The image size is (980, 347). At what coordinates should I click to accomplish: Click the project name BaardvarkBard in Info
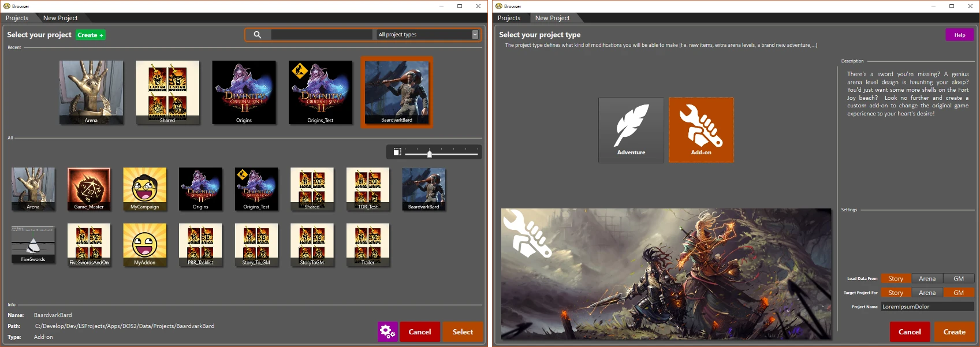(x=53, y=315)
